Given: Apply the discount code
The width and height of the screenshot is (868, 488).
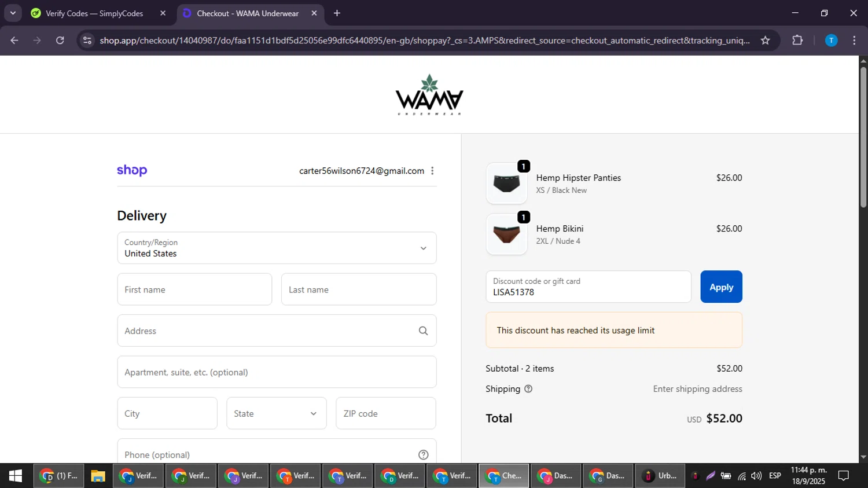Looking at the screenshot, I should [721, 287].
